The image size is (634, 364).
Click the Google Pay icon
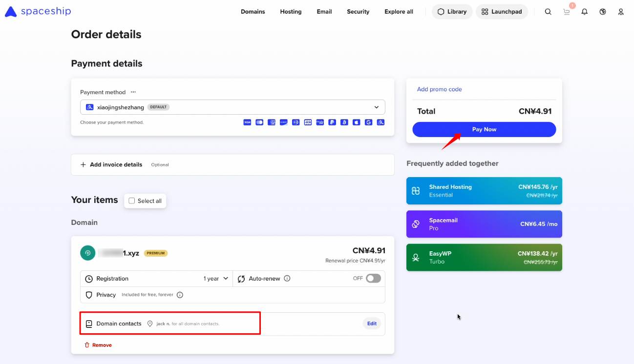click(x=369, y=122)
